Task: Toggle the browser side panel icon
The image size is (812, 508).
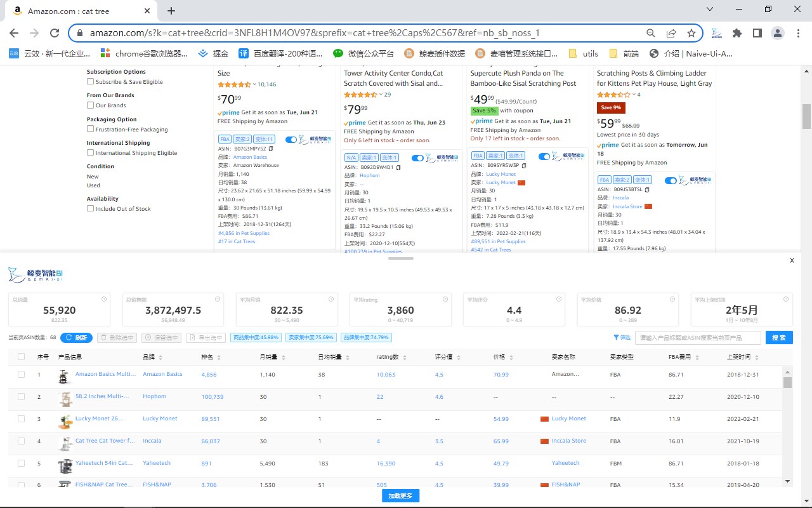Action: (x=757, y=33)
